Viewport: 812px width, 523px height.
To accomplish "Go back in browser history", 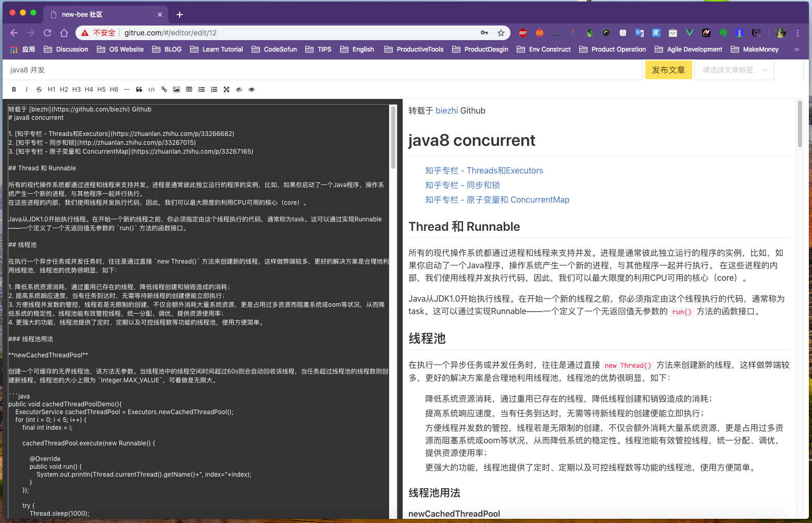I will tap(14, 33).
